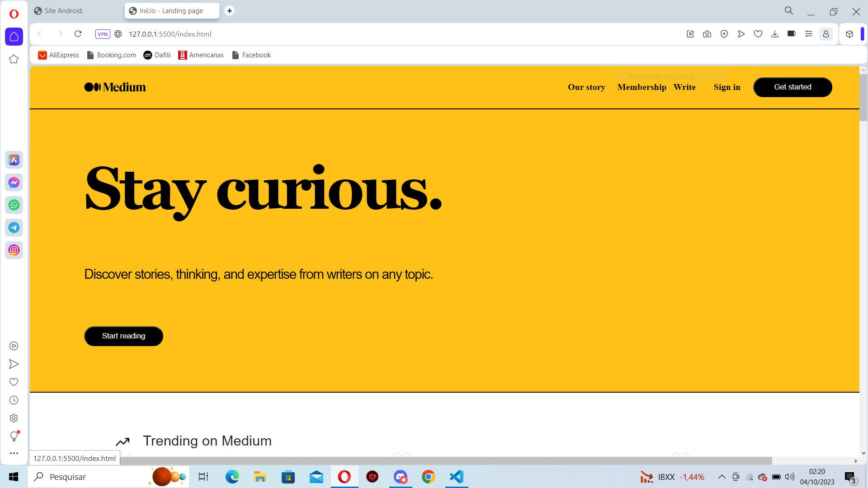Expand sidebar three-dots more menu
Screen dimensions: 868x488
pos(14,453)
